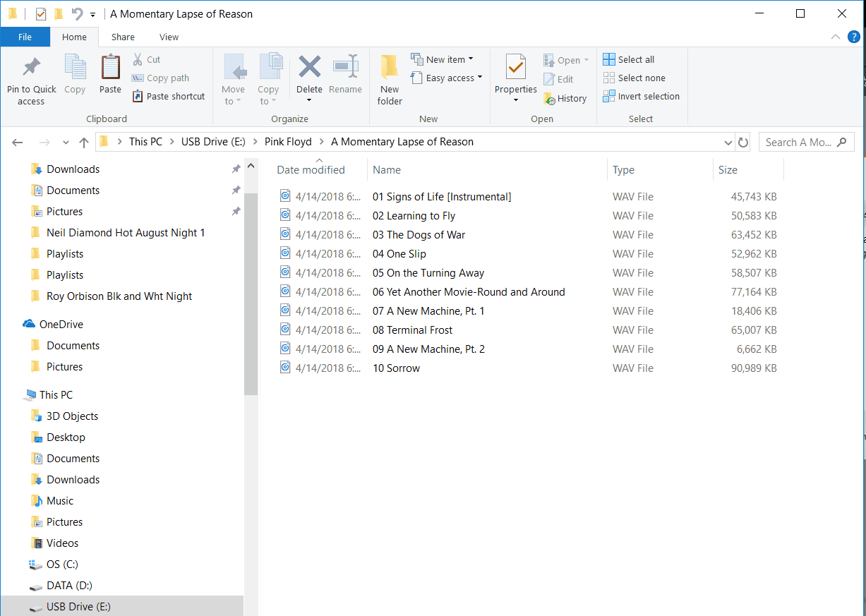The image size is (866, 616).
Task: Select file 09 A New Machine, Pt. 2
Action: click(428, 349)
